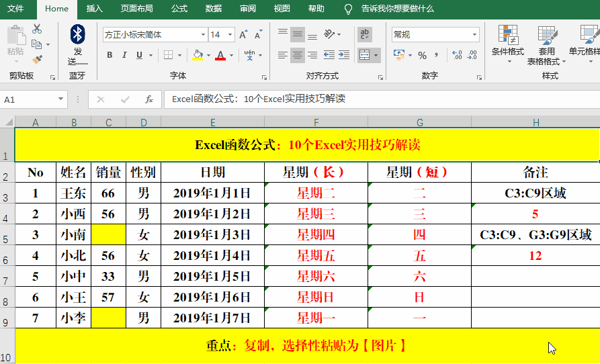Apply comma style number format
Viewport: 600px width, 364px height.
pos(436,56)
